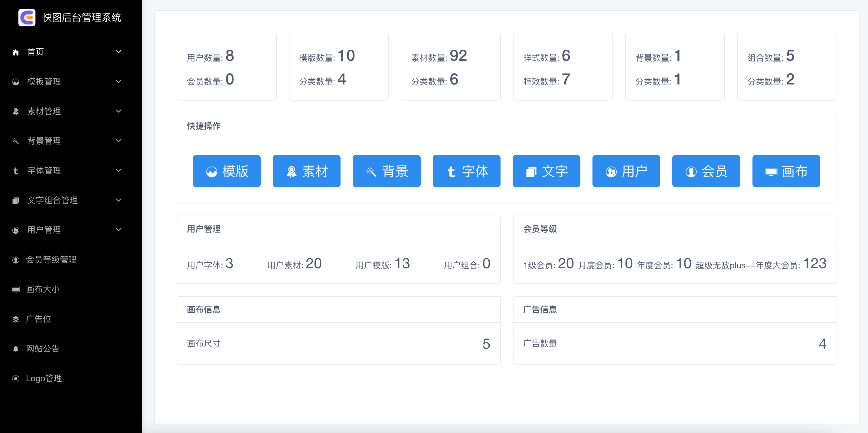Expand the 模板管理 chevron arrow
This screenshot has height=433, width=868.
coord(118,82)
